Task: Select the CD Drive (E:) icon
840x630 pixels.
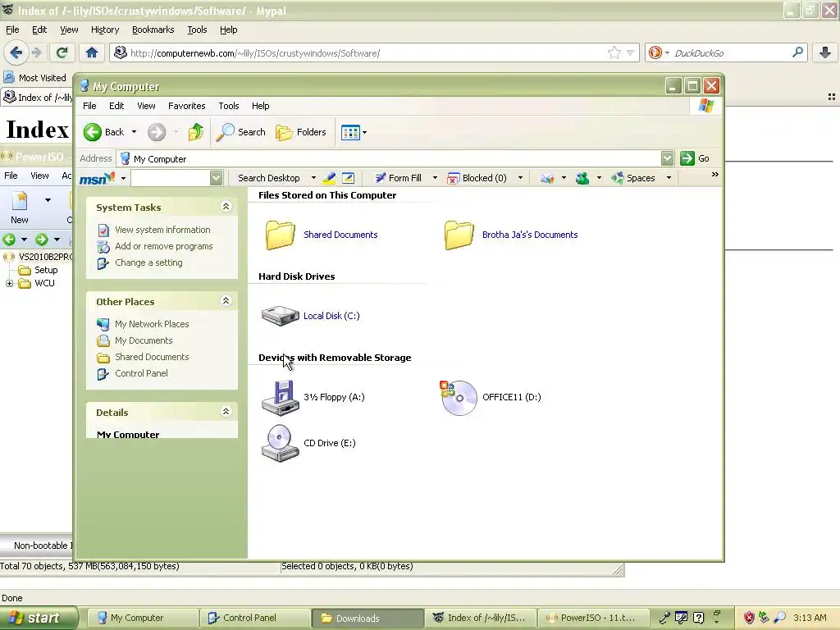Action: (308, 443)
